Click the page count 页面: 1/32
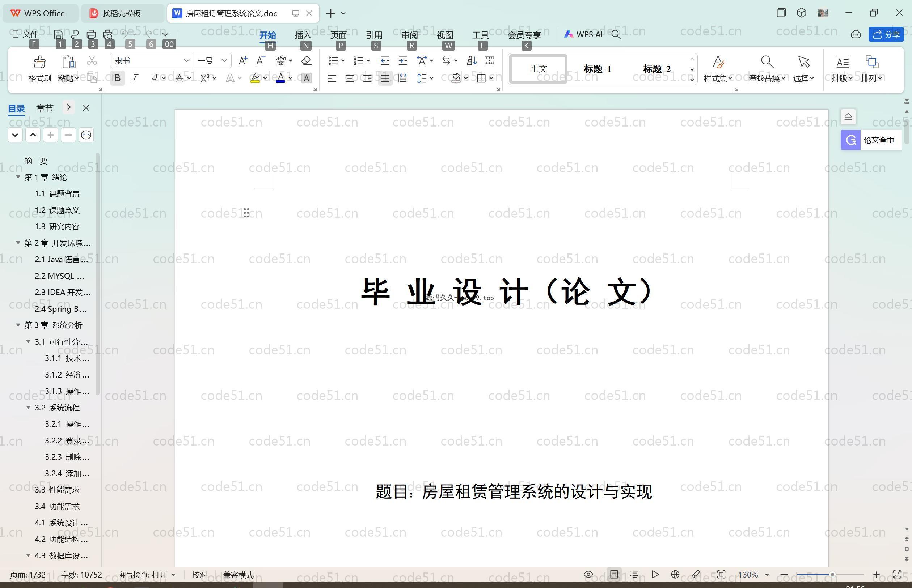Viewport: 912px width, 588px height. tap(28, 575)
